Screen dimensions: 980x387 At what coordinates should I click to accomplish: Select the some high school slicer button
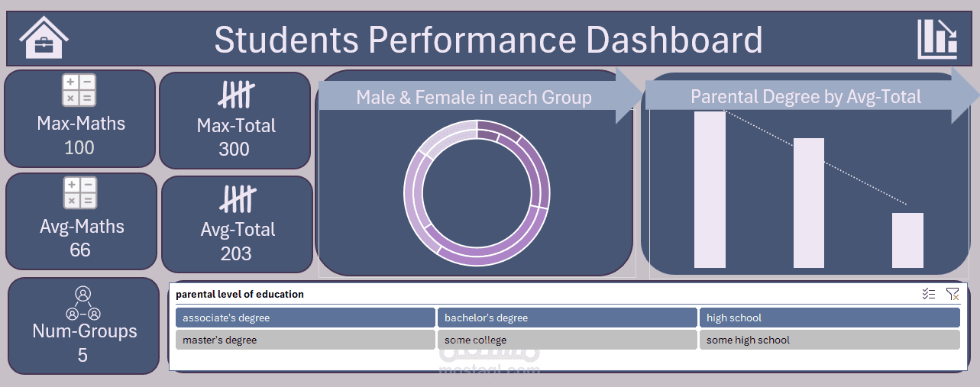[x=830, y=340]
